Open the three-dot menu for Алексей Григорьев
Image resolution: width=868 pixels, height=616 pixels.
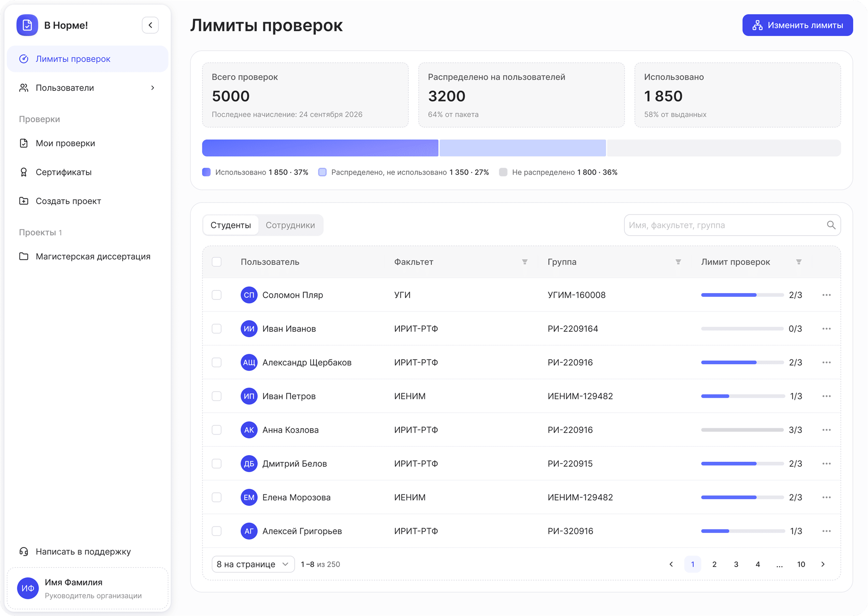pyautogui.click(x=827, y=531)
